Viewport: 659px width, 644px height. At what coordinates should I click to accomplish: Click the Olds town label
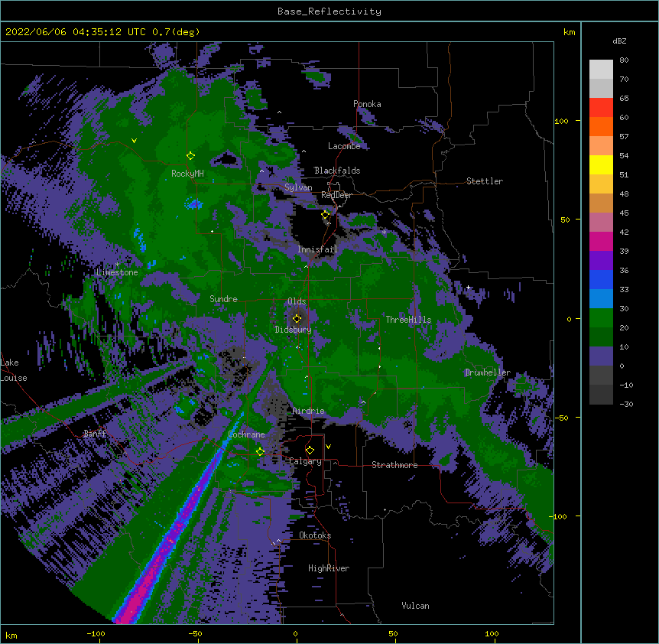[x=297, y=301]
